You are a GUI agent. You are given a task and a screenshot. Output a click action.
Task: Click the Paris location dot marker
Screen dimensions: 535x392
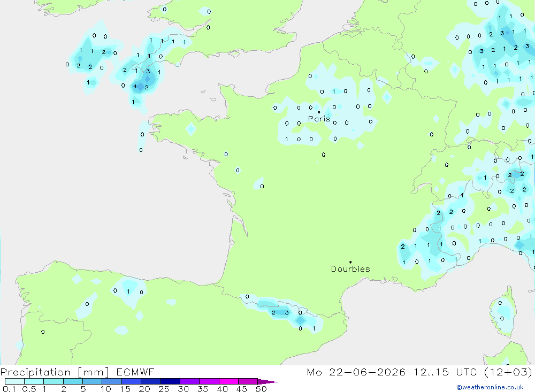pyautogui.click(x=319, y=112)
